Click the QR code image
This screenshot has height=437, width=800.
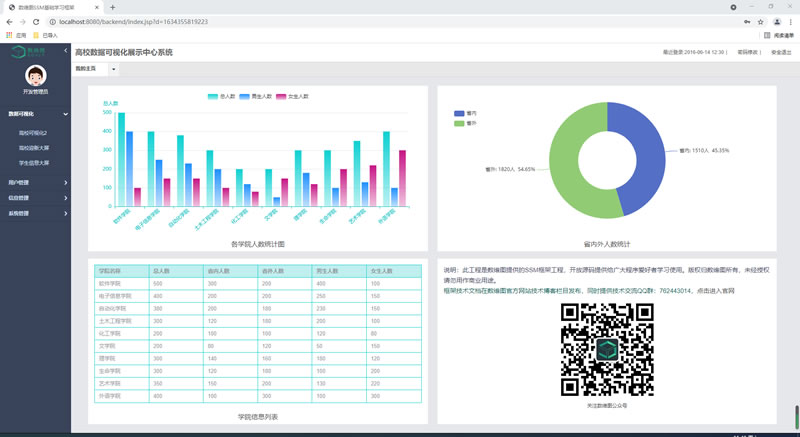click(607, 349)
